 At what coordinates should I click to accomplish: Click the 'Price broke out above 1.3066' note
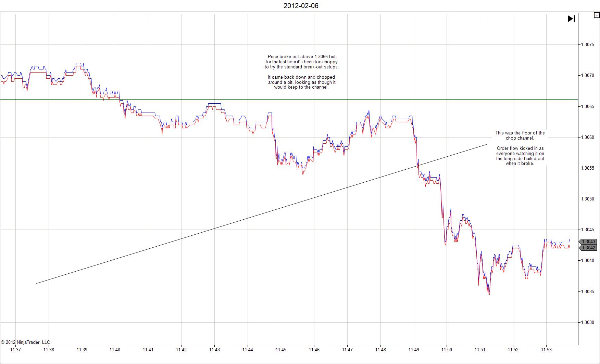(x=301, y=62)
